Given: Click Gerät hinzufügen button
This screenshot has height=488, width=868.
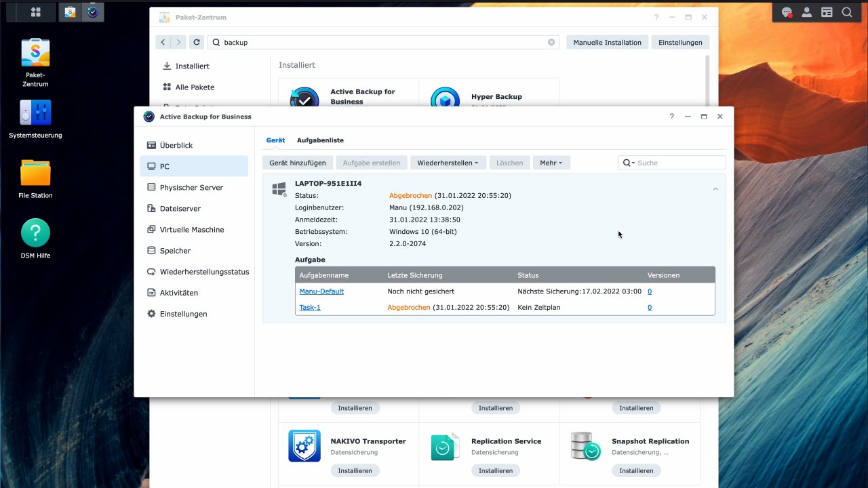Looking at the screenshot, I should 298,163.
